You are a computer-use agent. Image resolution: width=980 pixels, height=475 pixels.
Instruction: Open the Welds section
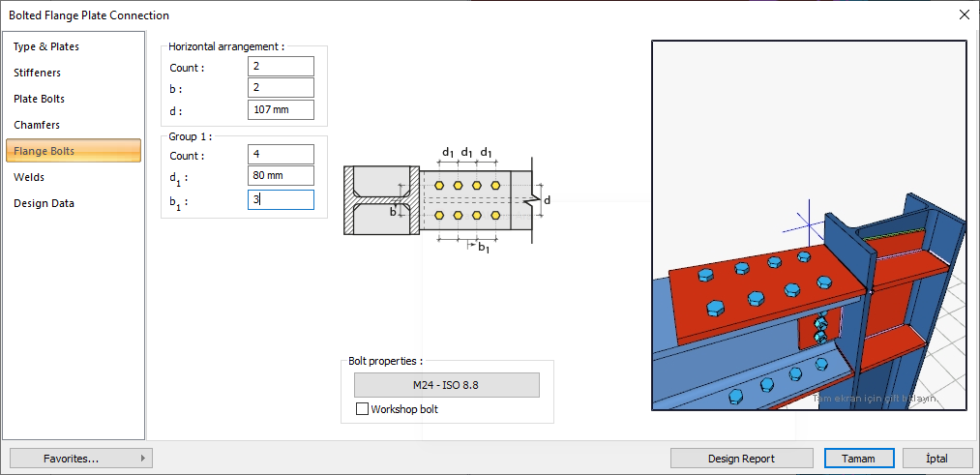click(29, 177)
